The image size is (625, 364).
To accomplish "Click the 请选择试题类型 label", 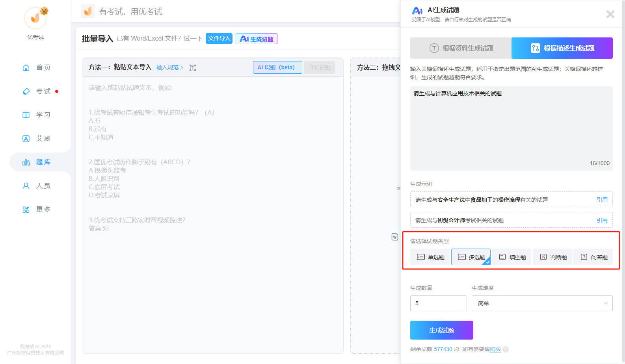I will coord(430,241).
